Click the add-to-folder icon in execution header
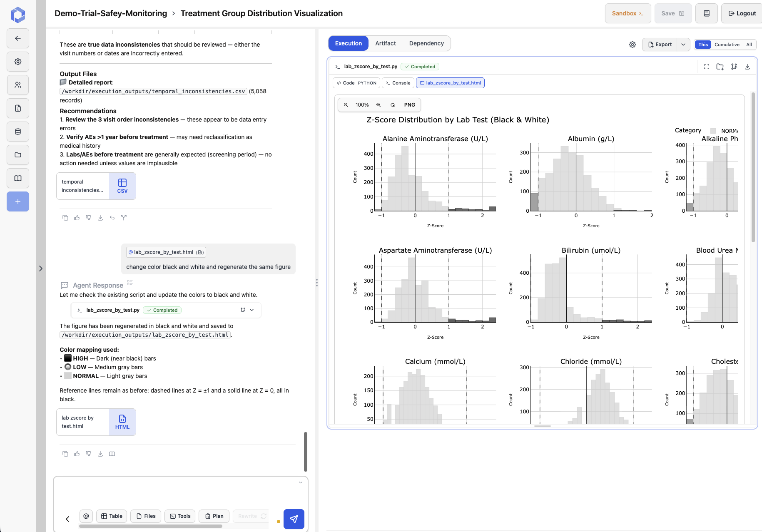The width and height of the screenshot is (762, 532). (720, 67)
